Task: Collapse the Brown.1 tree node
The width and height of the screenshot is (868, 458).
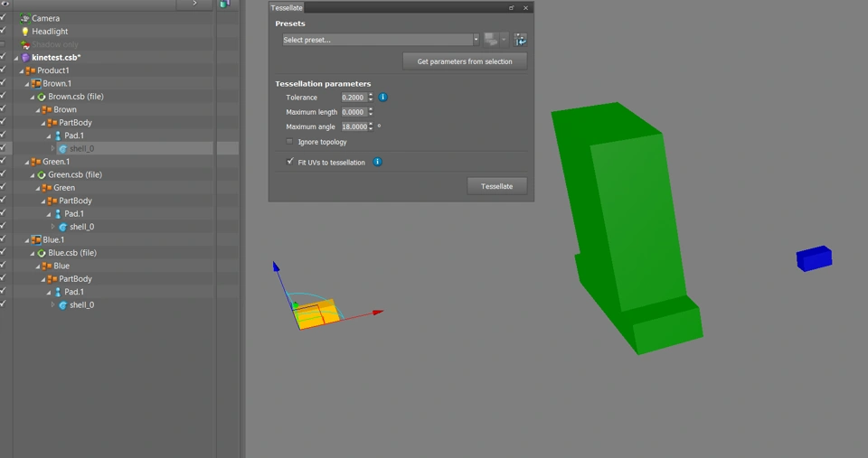Action: click(x=27, y=84)
